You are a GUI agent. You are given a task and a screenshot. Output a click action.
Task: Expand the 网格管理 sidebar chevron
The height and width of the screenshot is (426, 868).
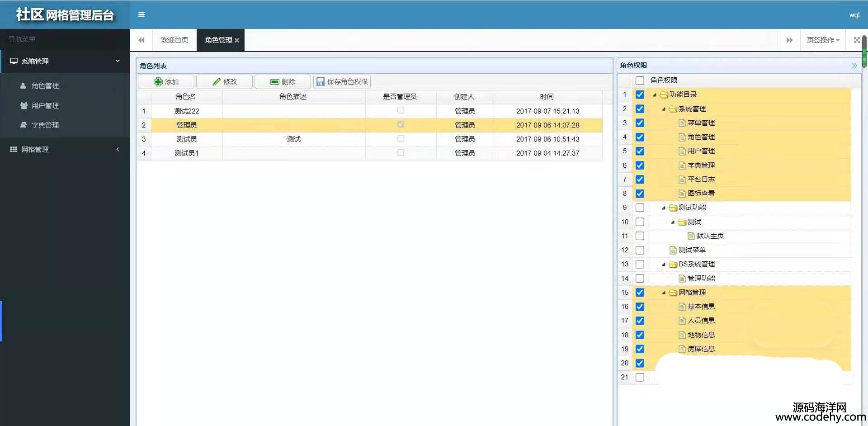pos(118,149)
